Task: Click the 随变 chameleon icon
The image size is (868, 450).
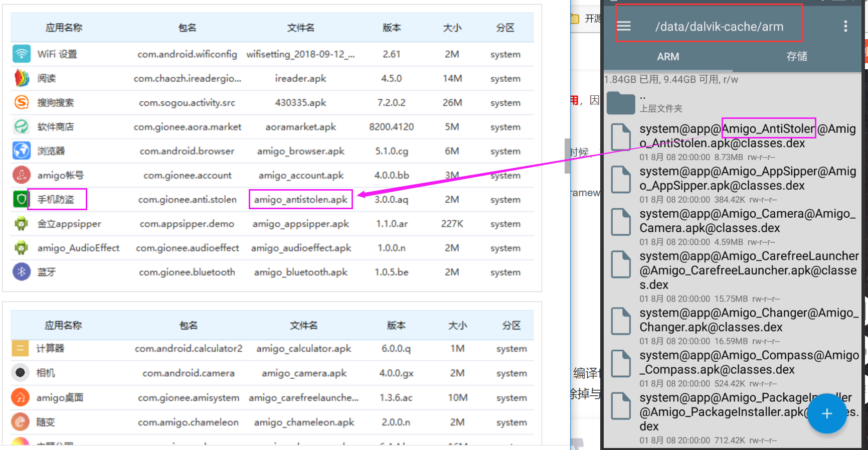Action: point(20,422)
